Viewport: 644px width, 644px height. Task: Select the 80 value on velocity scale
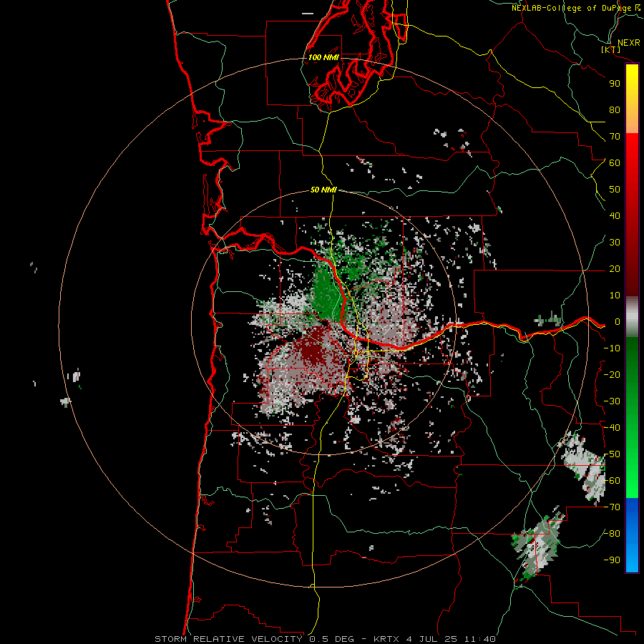tap(615, 110)
